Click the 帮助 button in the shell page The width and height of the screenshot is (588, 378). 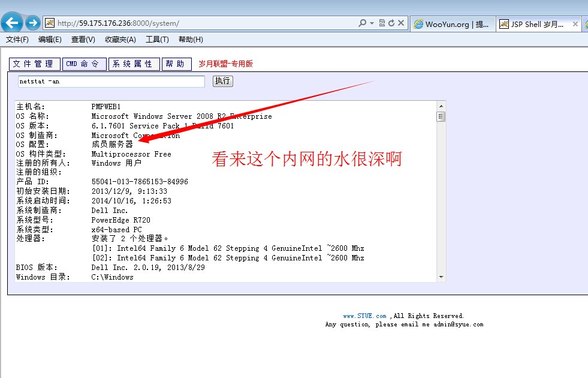pos(177,64)
